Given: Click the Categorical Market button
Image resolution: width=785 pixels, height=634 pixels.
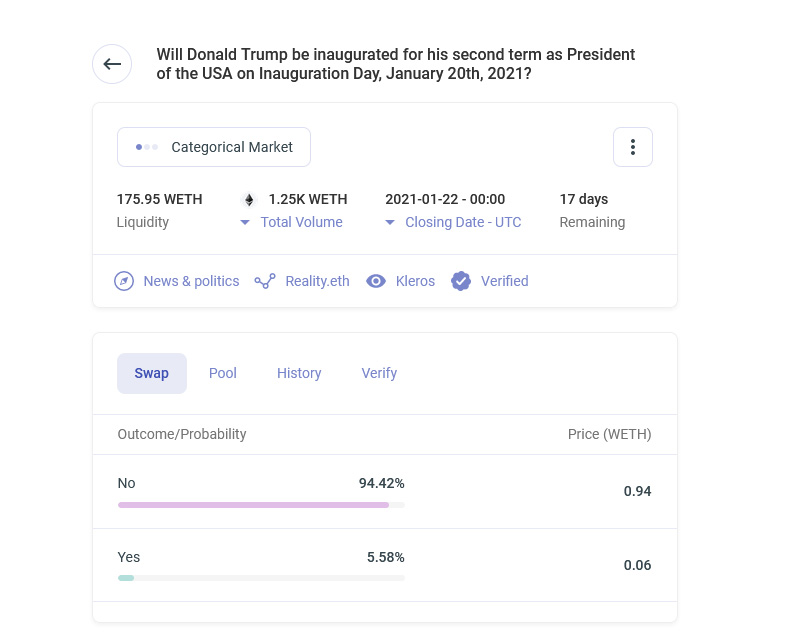Looking at the screenshot, I should (x=214, y=147).
